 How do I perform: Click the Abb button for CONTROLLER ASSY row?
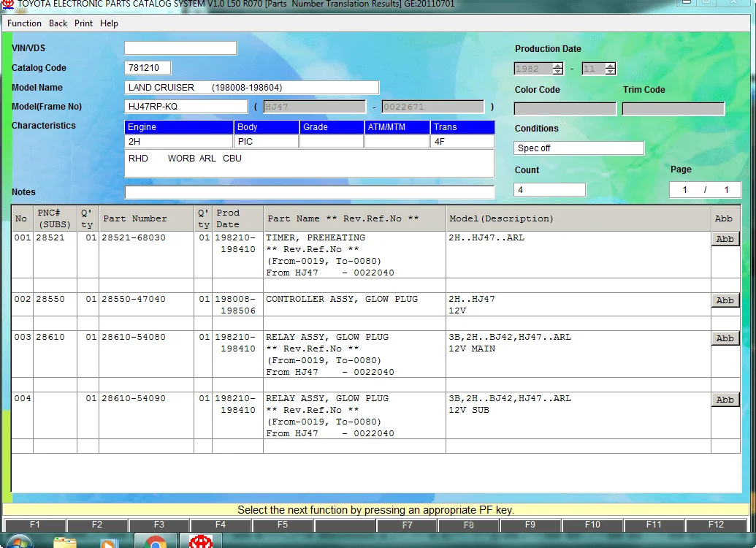pyautogui.click(x=725, y=300)
